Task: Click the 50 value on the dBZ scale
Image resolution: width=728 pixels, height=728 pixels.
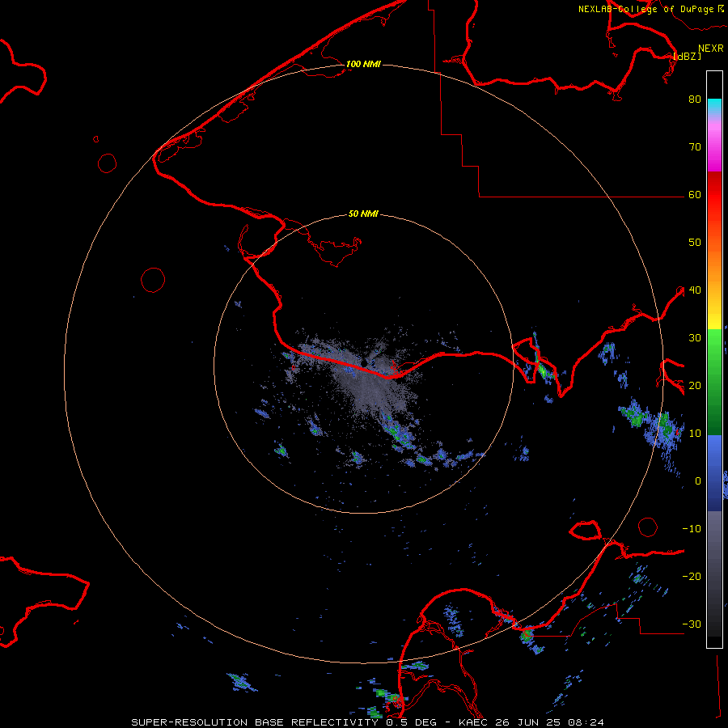Action: point(695,243)
